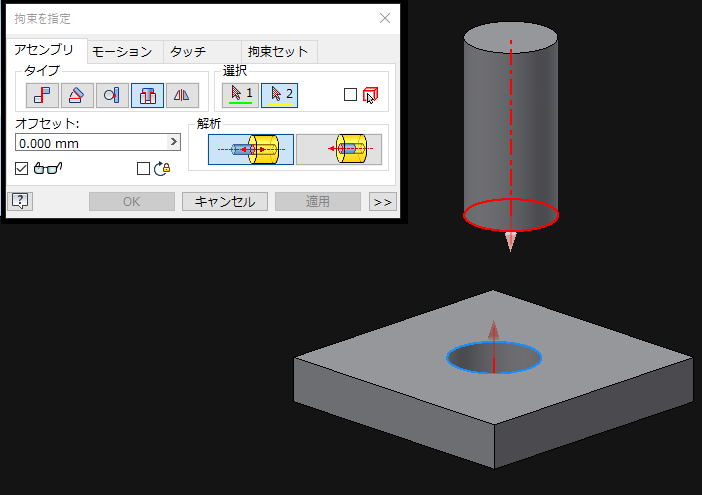Enable the lock rotation checkbox

coord(143,168)
